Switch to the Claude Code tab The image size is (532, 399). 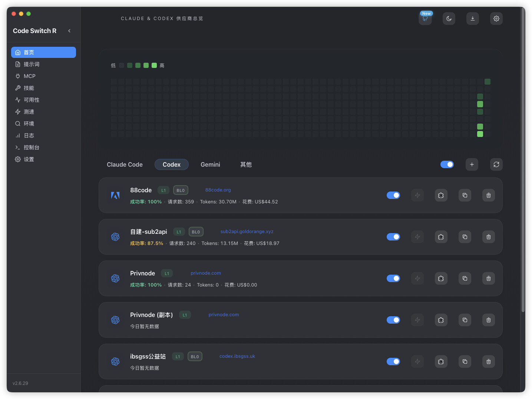pos(125,164)
